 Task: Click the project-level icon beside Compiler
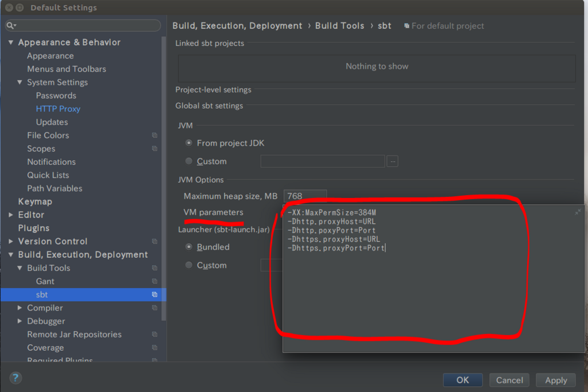coord(154,308)
